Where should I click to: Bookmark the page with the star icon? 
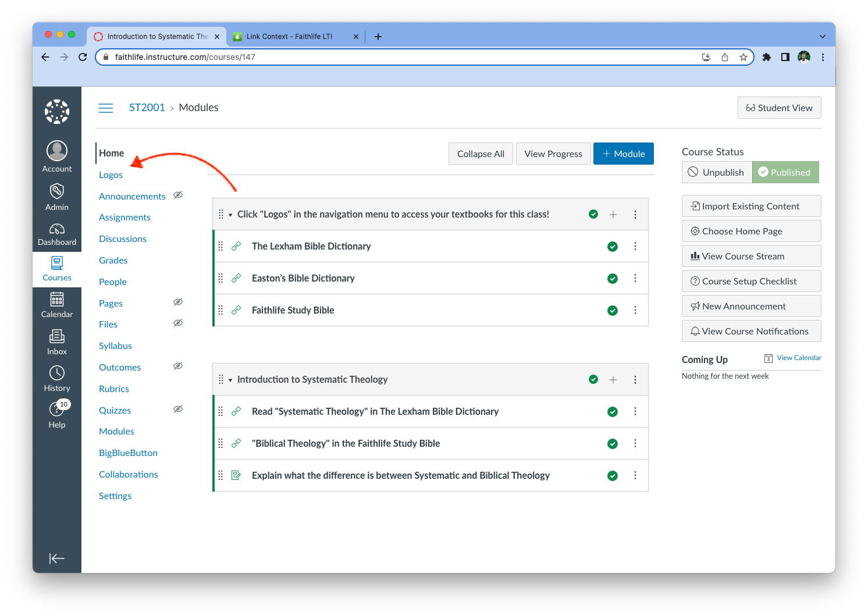(x=744, y=57)
